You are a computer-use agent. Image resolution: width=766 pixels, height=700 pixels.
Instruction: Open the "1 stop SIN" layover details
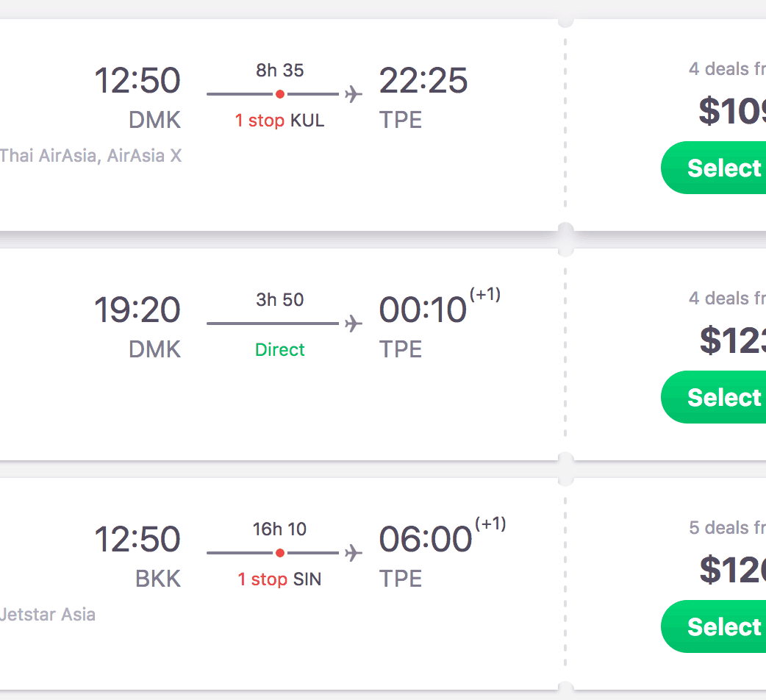[x=279, y=579]
